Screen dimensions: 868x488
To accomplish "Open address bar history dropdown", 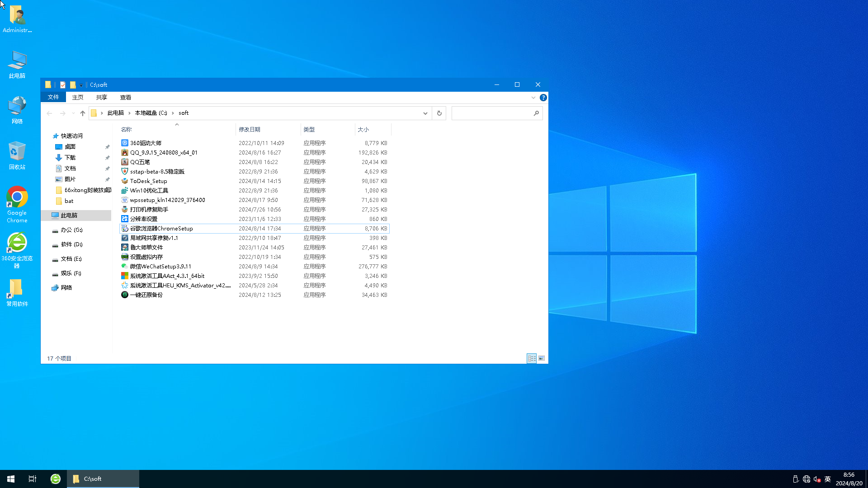I will click(x=425, y=113).
